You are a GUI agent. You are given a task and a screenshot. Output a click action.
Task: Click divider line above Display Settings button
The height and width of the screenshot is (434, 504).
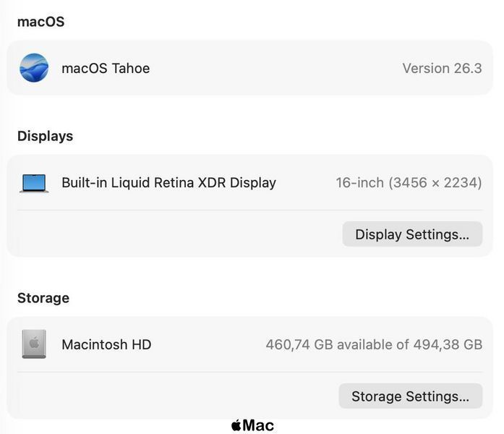pyautogui.click(x=249, y=210)
